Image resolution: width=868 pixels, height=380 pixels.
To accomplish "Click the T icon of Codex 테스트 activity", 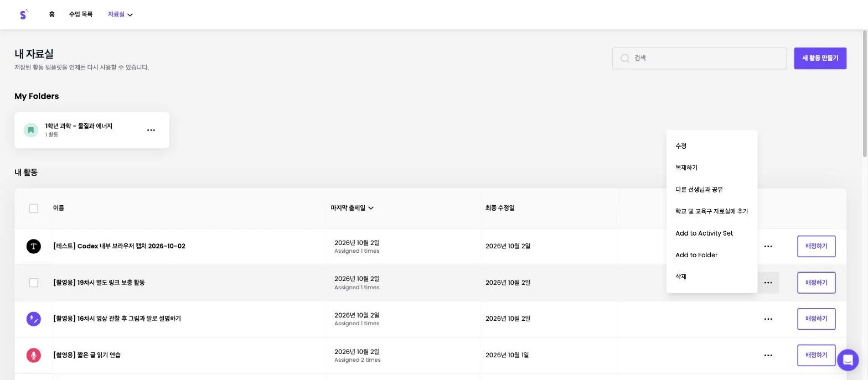I will [34, 246].
